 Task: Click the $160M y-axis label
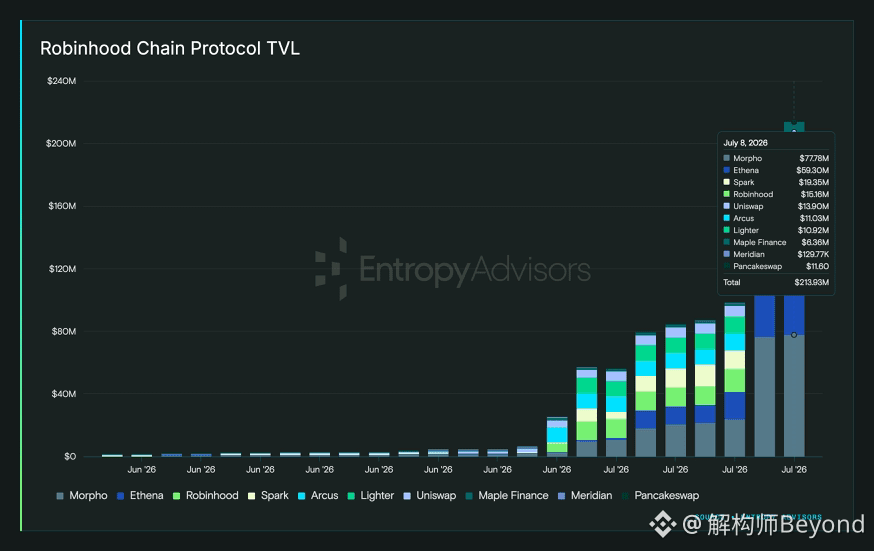tap(62, 206)
